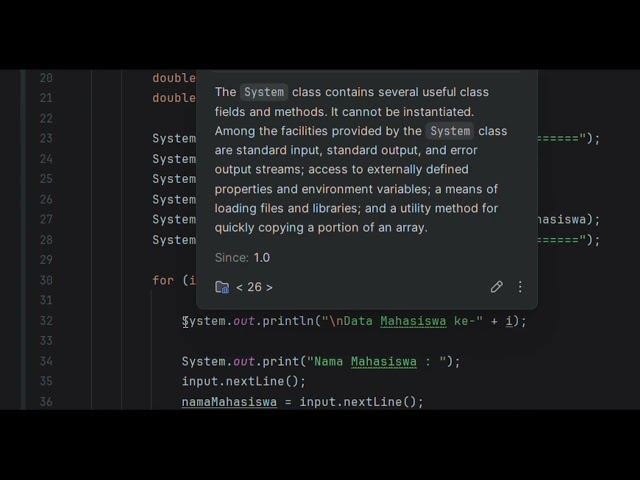640x480 pixels.
Task: Click the edit source pencil icon in popup
Action: [x=496, y=287]
